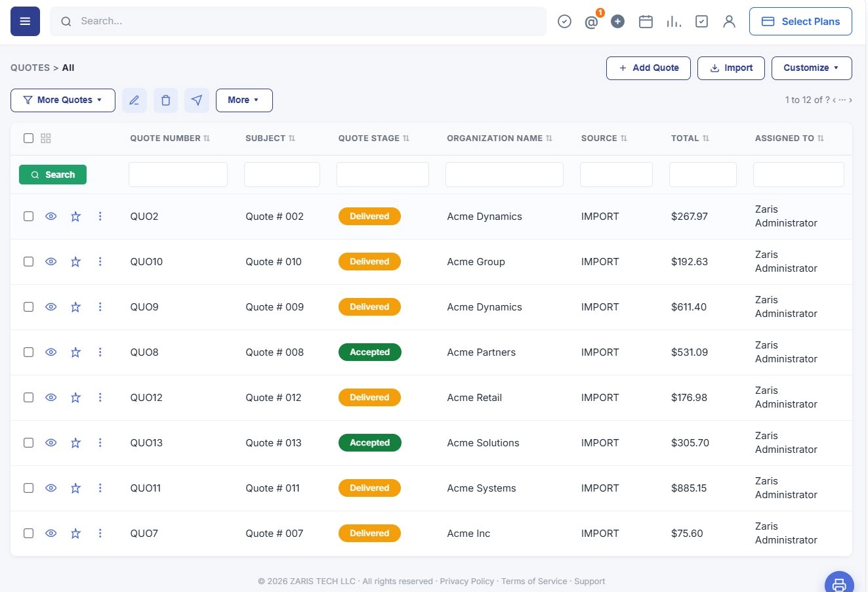Viewport: 868px width, 592px height.
Task: Click the Accepted badge for QUO13
Action: point(370,443)
